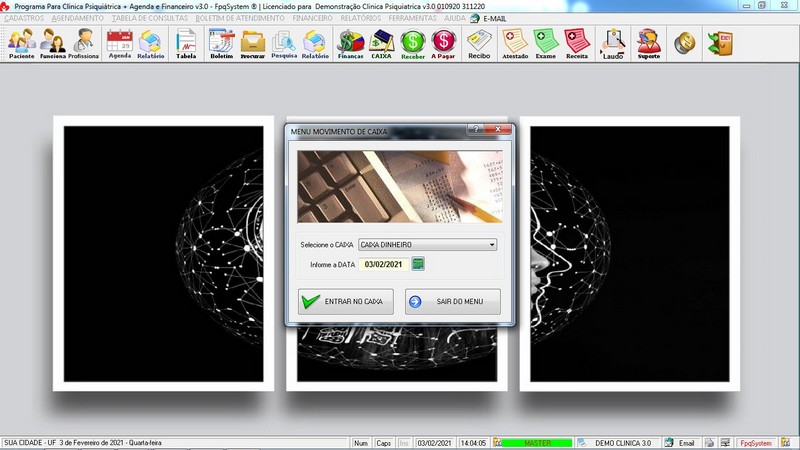Open the red Receita document icon
This screenshot has height=450, width=800.
577,44
